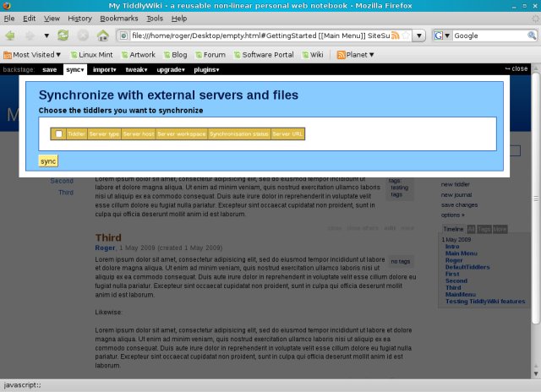Select the Timeline sidebar tab
The image size is (541, 392).
tap(453, 229)
